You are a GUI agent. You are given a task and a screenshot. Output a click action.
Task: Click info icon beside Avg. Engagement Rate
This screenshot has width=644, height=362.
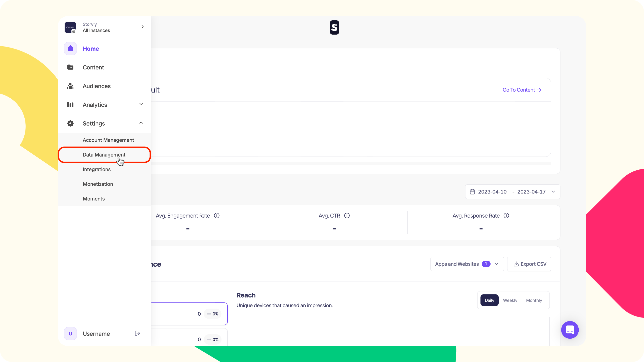217,216
